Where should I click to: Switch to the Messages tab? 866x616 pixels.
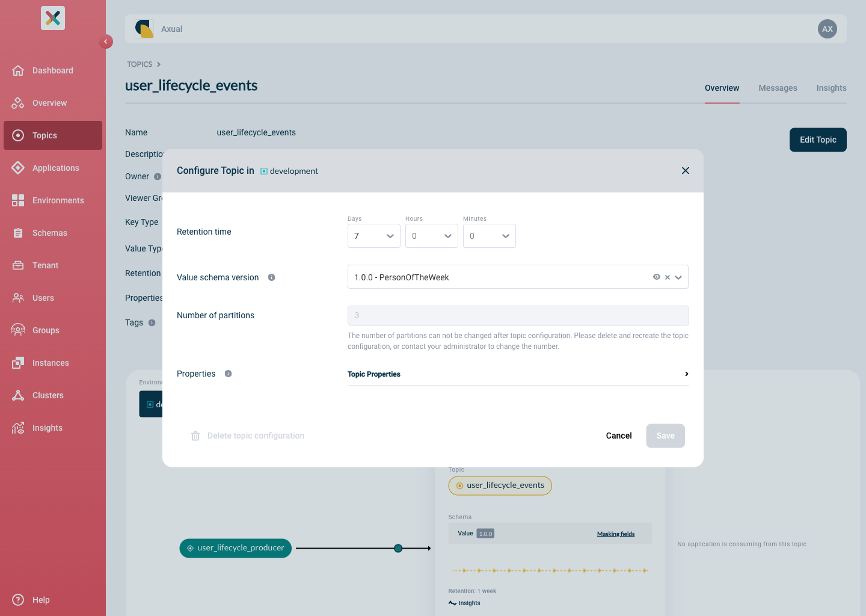pos(778,88)
